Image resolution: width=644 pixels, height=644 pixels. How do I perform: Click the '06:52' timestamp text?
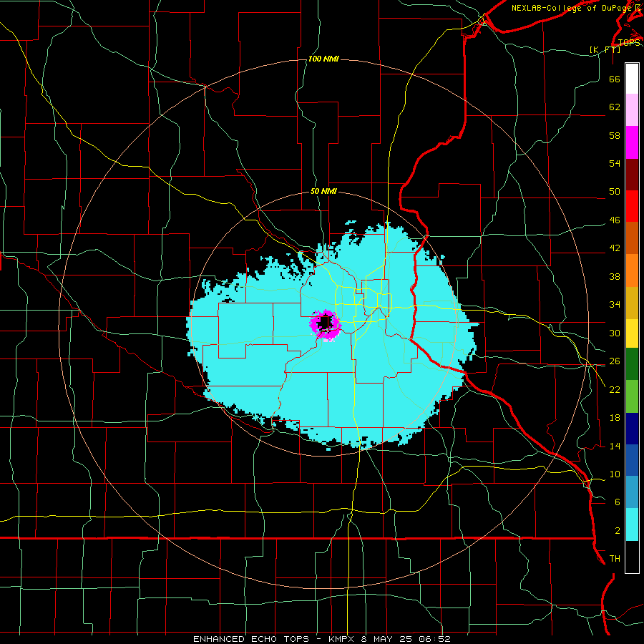click(434, 639)
